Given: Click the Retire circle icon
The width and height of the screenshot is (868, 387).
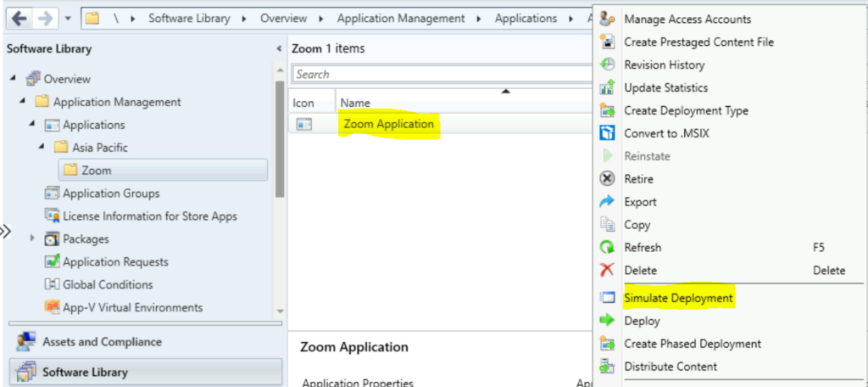Looking at the screenshot, I should point(607,179).
